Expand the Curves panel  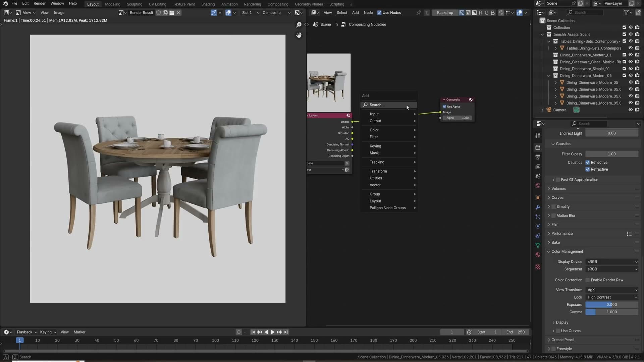(x=557, y=198)
